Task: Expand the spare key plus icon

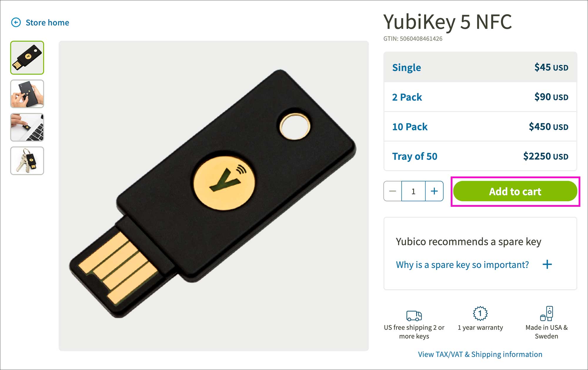Action: pos(547,264)
